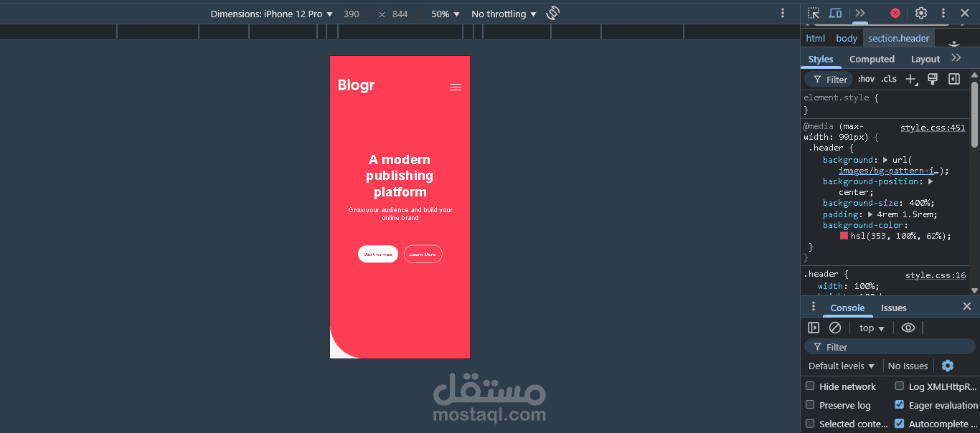Create live expression with eye icon
Screen dimensions: 980x433
908,328
